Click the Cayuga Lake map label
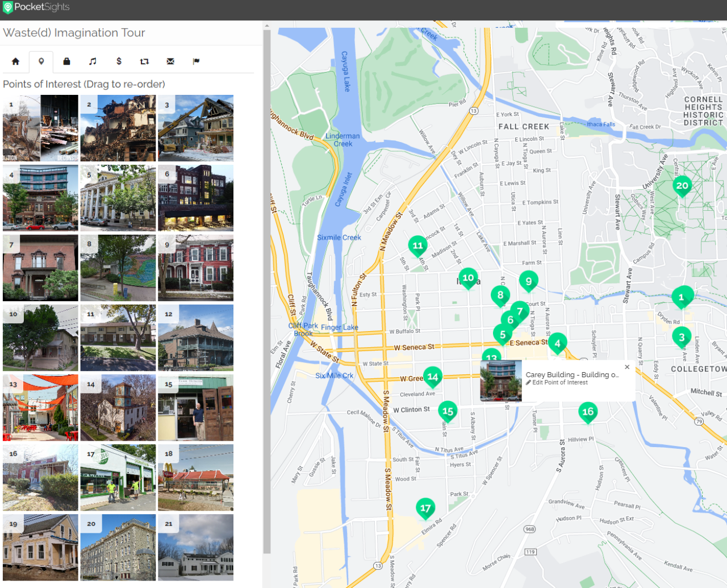The width and height of the screenshot is (727, 588). click(x=345, y=71)
